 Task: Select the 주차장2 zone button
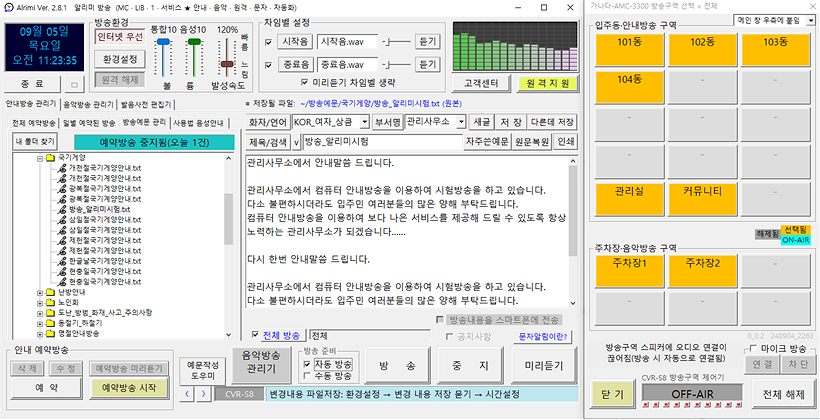tap(702, 271)
